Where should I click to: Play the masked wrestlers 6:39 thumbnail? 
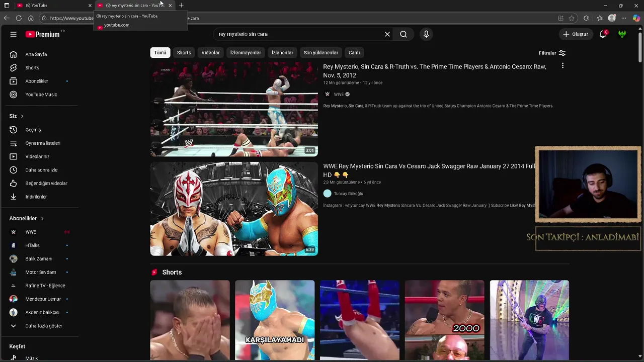234,209
